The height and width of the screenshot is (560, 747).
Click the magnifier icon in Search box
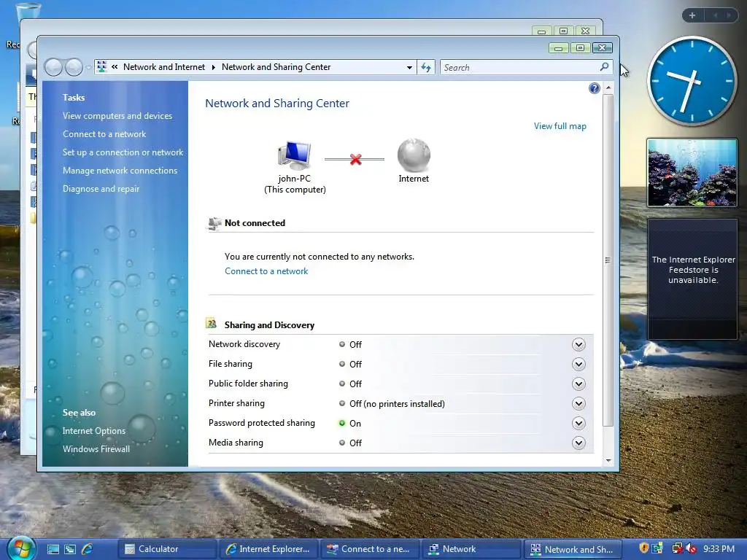[604, 66]
